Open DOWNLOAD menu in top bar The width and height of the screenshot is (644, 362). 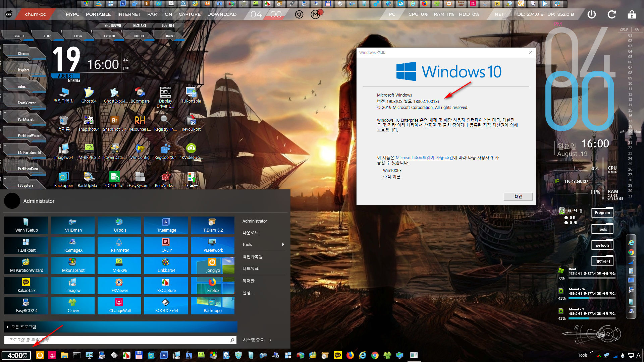222,14
